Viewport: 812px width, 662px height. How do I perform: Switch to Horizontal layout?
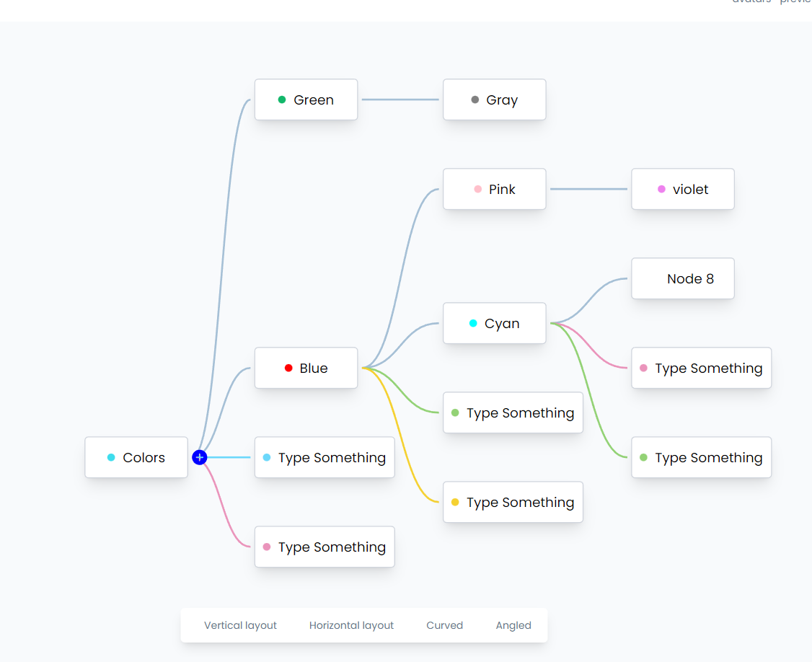pos(351,625)
